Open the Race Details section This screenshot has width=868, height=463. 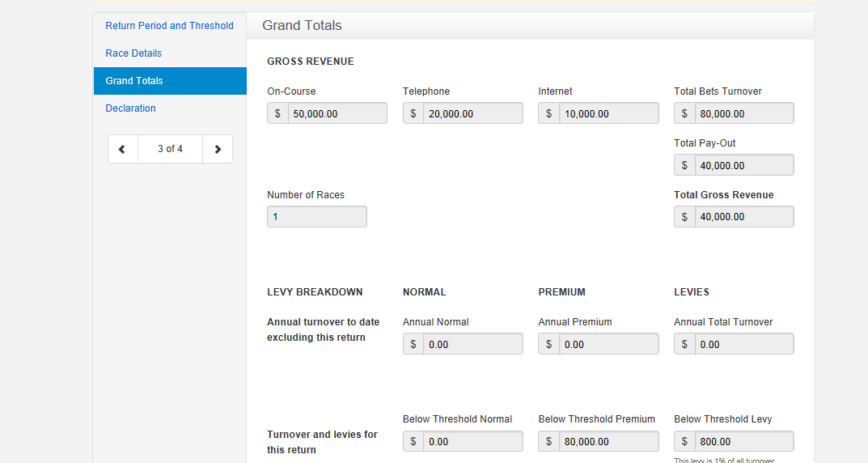(133, 53)
